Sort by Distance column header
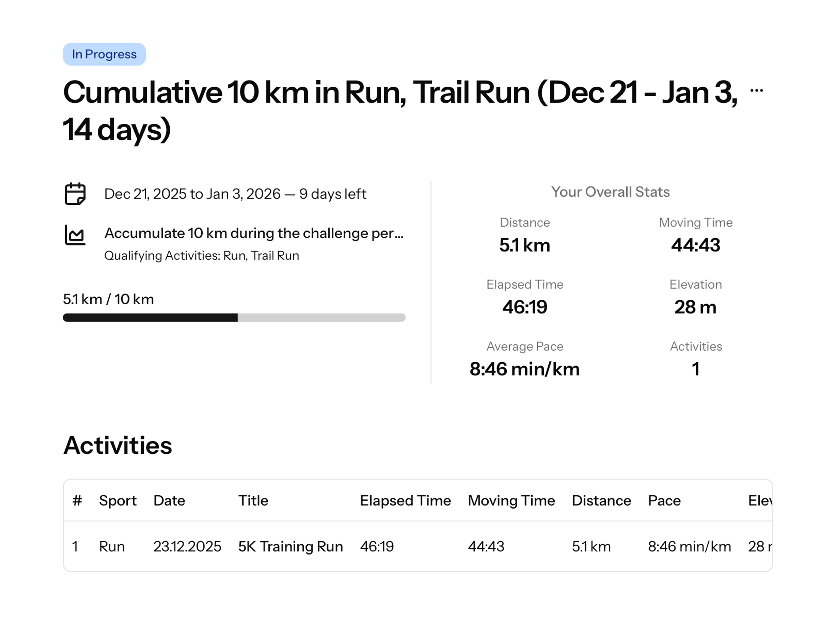 tap(601, 500)
